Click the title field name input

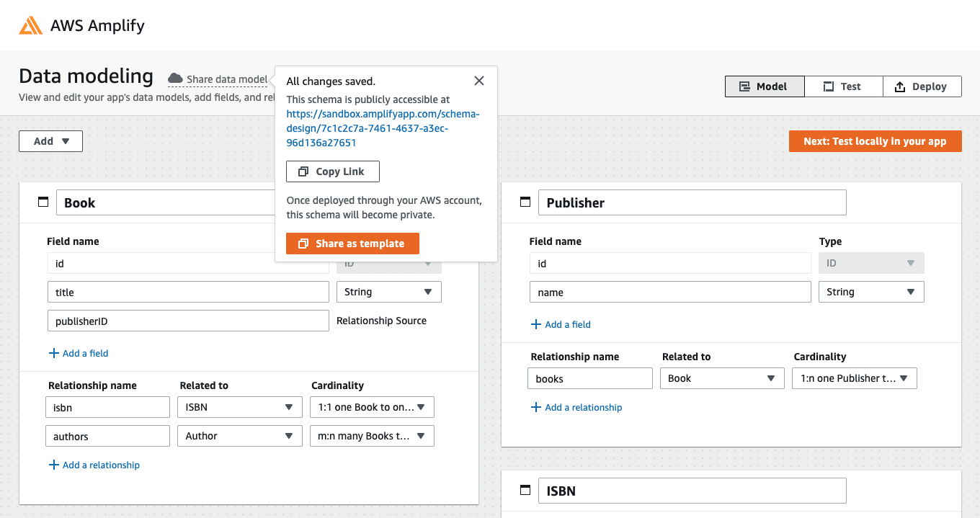[x=188, y=292]
